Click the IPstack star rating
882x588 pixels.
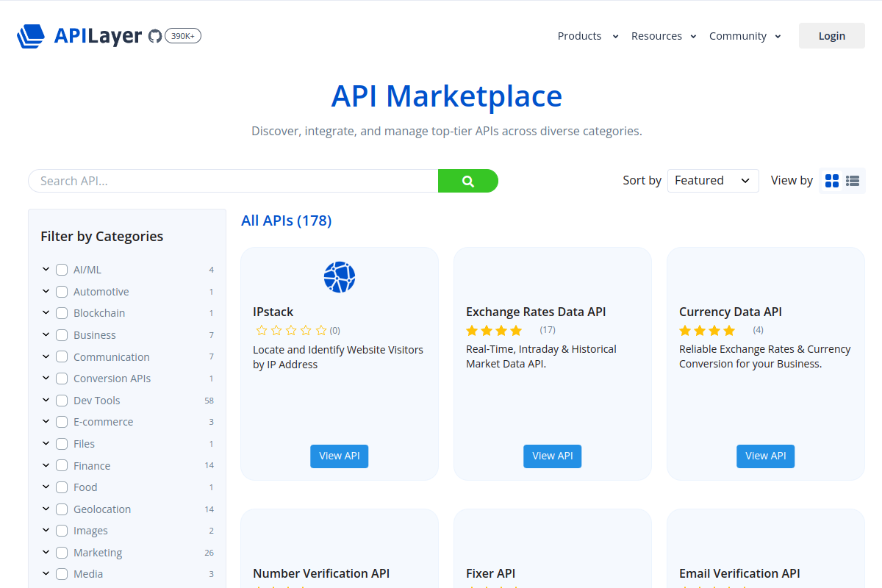coord(291,330)
